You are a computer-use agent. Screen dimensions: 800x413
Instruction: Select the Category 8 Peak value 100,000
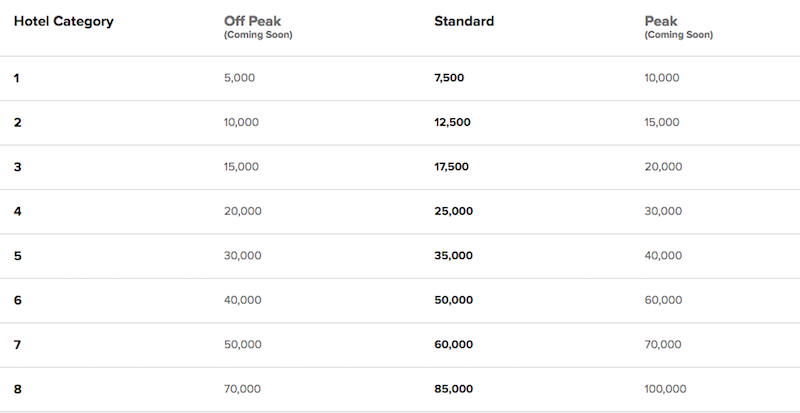coord(667,388)
